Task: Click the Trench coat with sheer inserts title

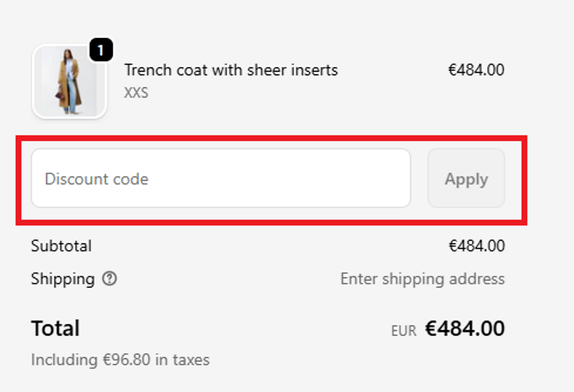Action: click(231, 70)
